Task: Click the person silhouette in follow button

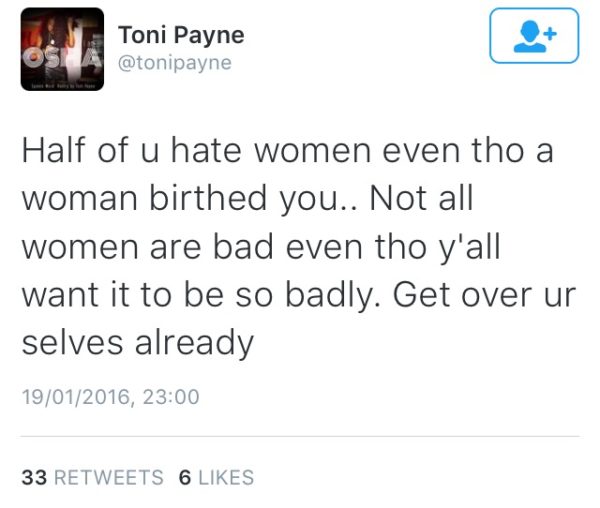Action: click(x=530, y=37)
